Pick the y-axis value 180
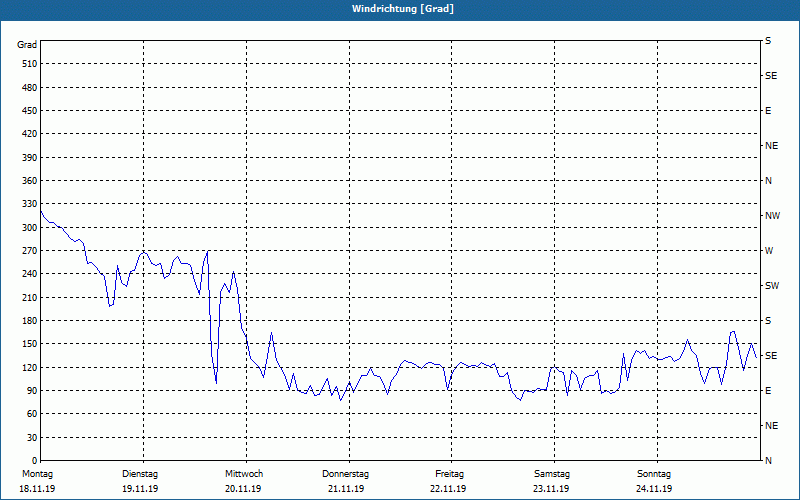 click(29, 321)
